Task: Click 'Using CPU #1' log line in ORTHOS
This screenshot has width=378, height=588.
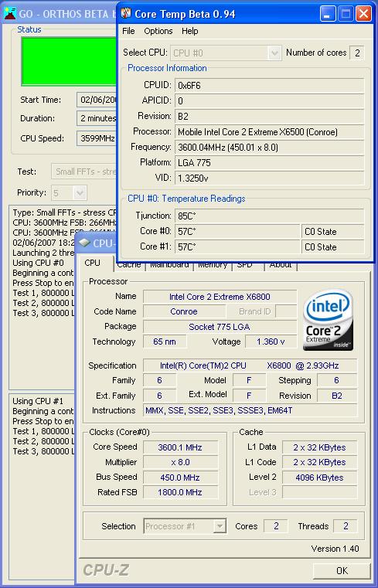Action: coord(38,401)
